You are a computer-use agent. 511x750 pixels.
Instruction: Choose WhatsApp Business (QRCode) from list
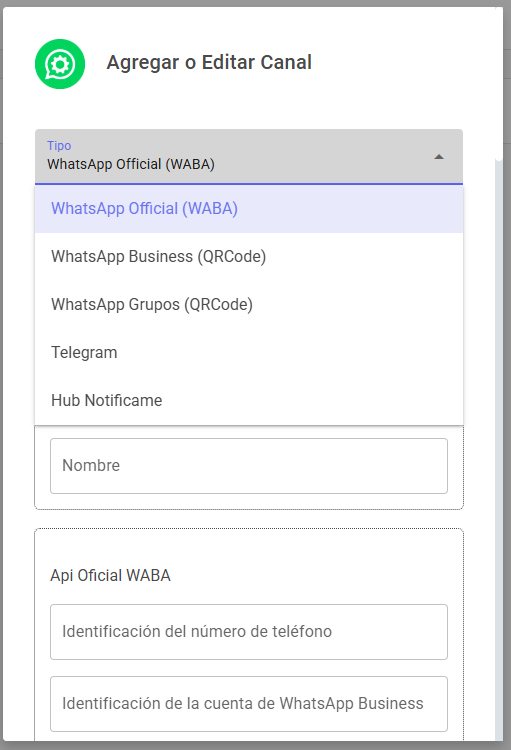click(x=249, y=257)
